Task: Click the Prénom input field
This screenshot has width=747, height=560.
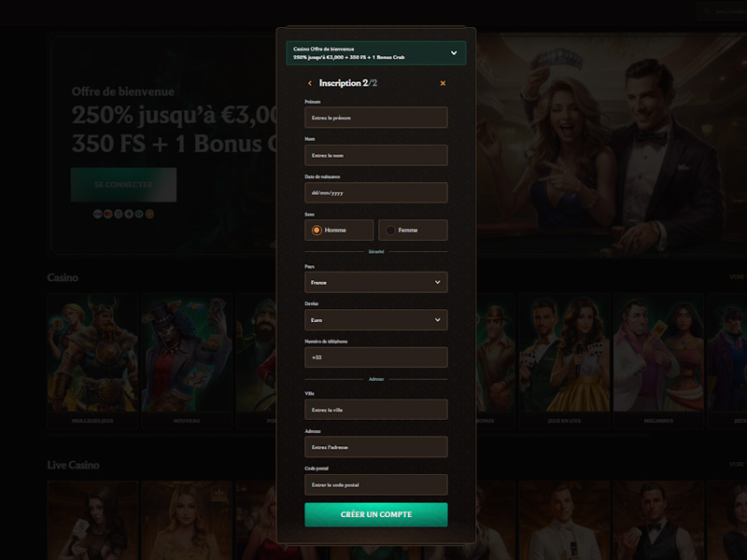Action: click(375, 118)
